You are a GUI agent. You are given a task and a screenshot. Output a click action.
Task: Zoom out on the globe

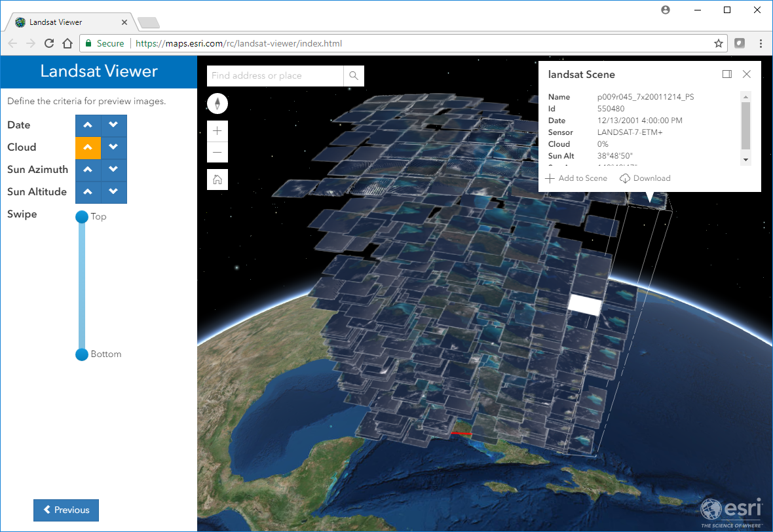[x=217, y=153]
